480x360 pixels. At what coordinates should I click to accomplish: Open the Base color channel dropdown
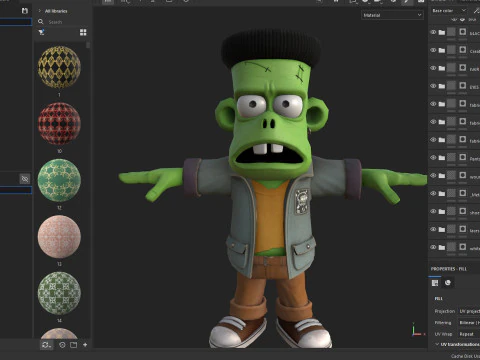click(x=449, y=11)
